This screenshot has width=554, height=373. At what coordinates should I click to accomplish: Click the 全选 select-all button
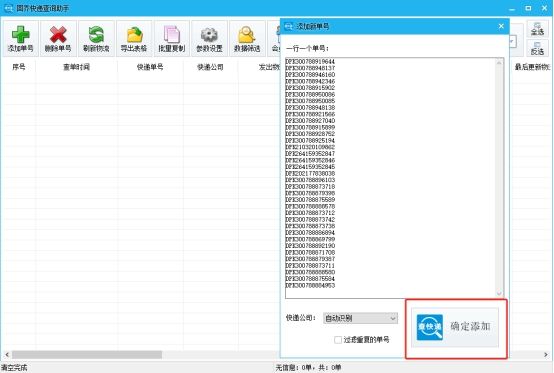537,29
